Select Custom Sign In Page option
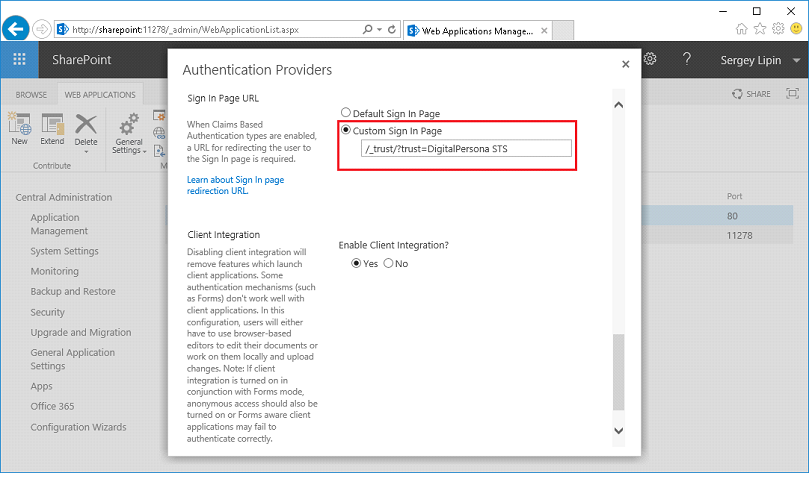The width and height of the screenshot is (810, 485). pos(347,131)
